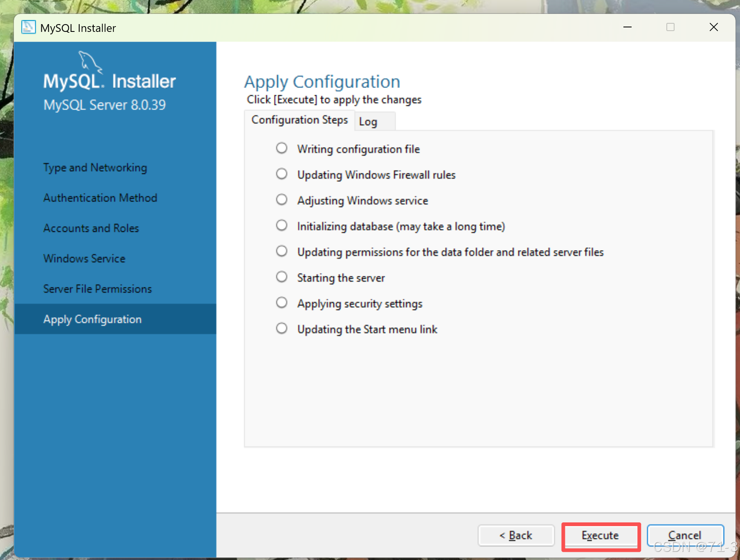
Task: Click the 'Applying security settings' text
Action: pyautogui.click(x=360, y=304)
